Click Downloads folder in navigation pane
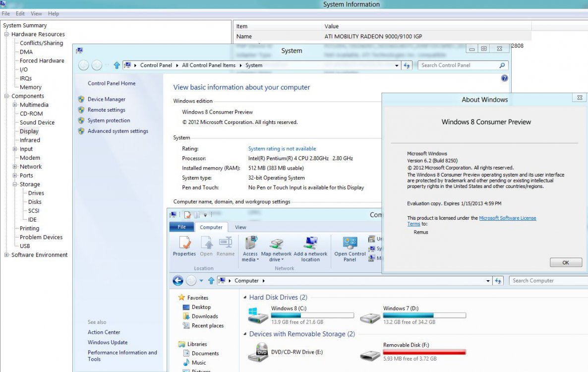Viewport: 588px width, 372px height. coord(186,316)
